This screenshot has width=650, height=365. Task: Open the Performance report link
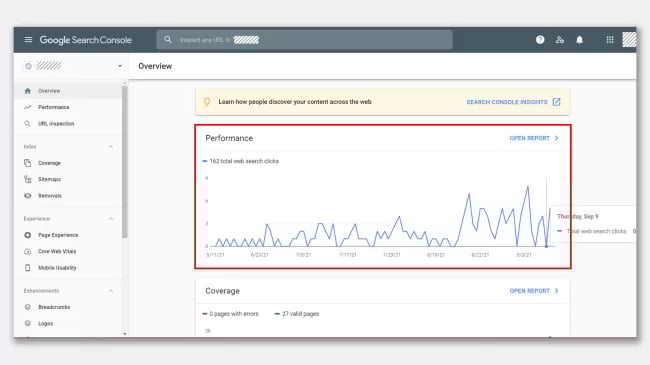[534, 138]
